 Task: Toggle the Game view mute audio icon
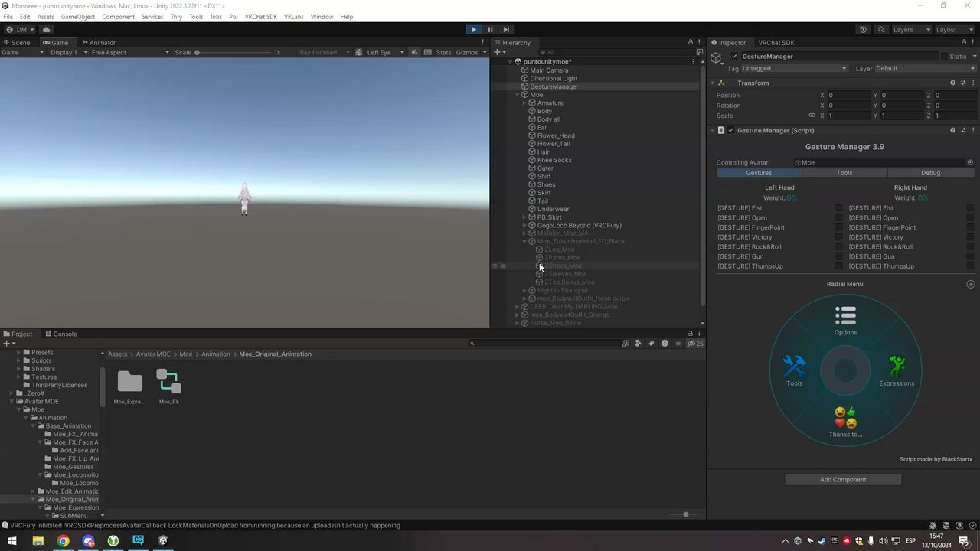[x=414, y=52]
